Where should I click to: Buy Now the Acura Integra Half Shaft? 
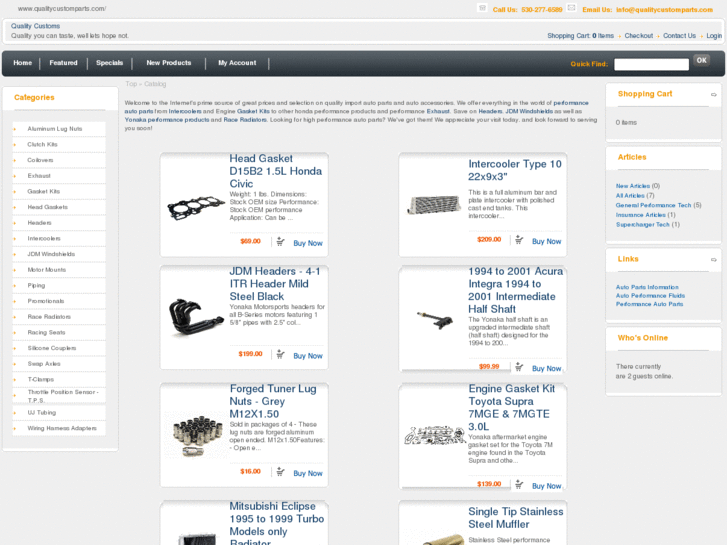[547, 369]
